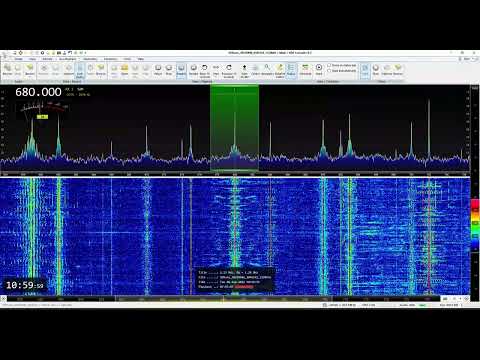Click the 10:59:59 clock overlay

coord(25,285)
